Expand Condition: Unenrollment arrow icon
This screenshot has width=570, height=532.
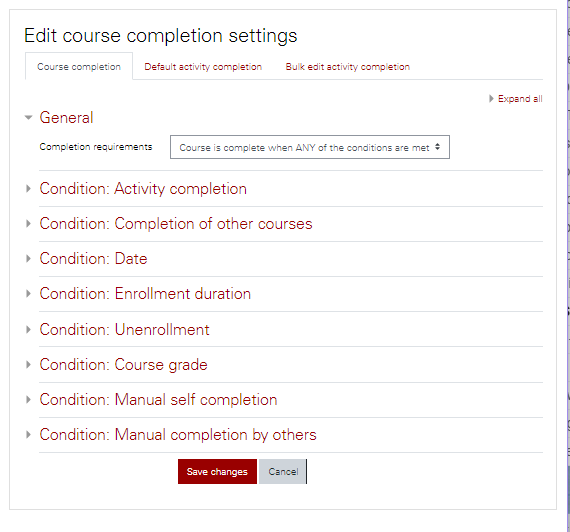tap(28, 329)
